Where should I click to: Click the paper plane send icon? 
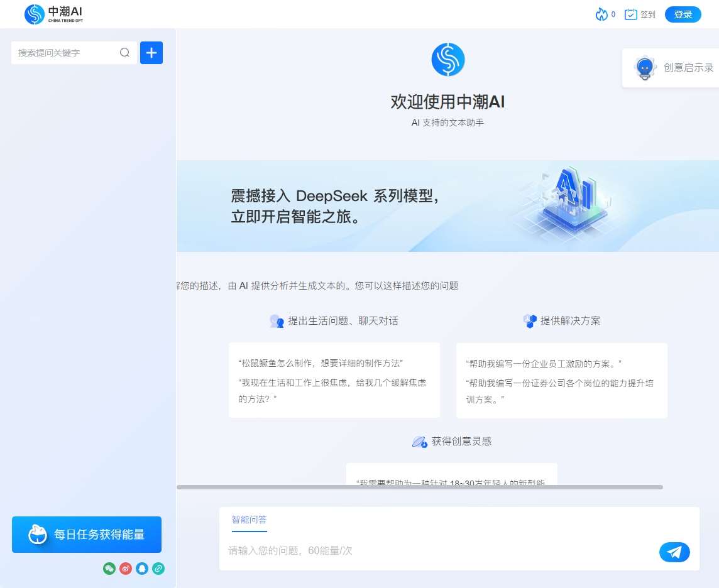(674, 552)
